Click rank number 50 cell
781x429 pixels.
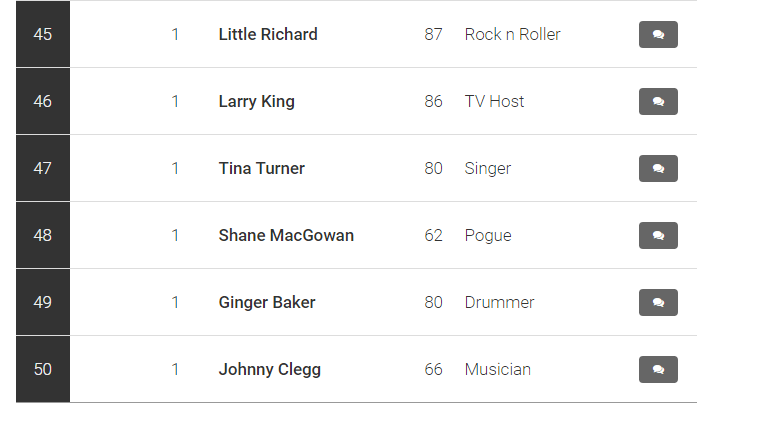pyautogui.click(x=43, y=369)
